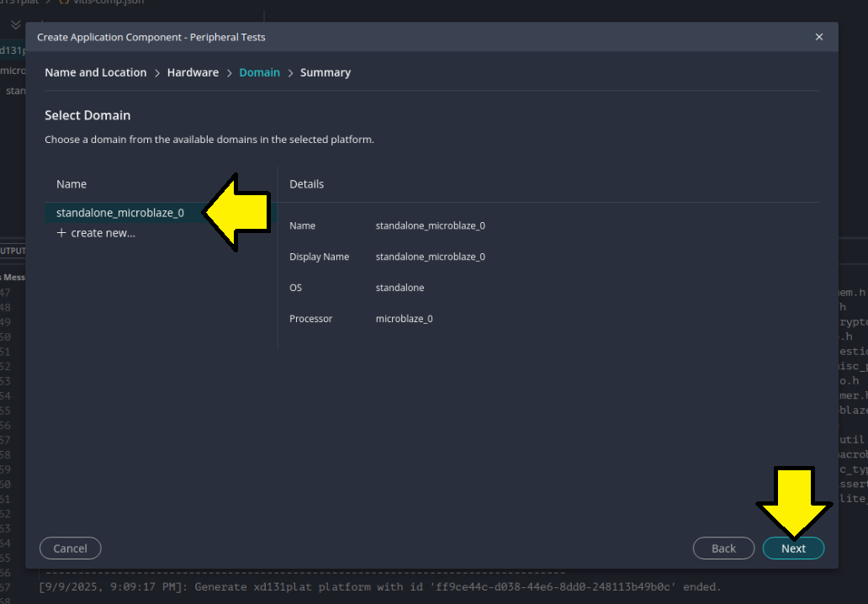Image resolution: width=868 pixels, height=604 pixels.
Task: Click the OS value standalone
Action: pos(400,288)
